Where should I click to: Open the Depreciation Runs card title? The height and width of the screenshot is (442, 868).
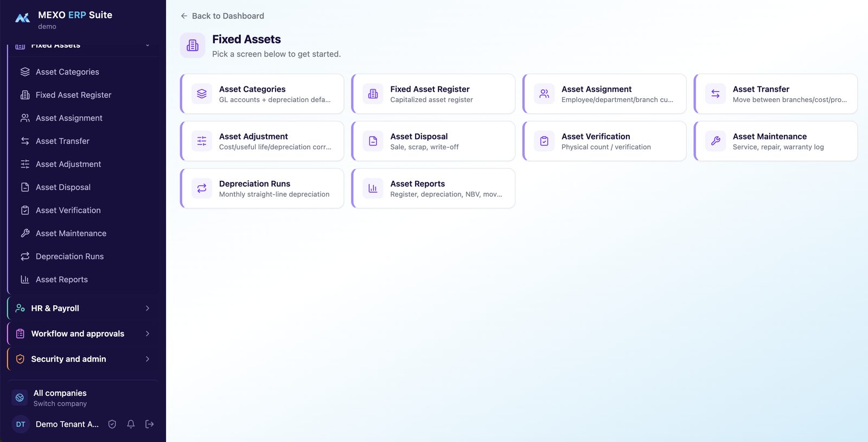(254, 184)
